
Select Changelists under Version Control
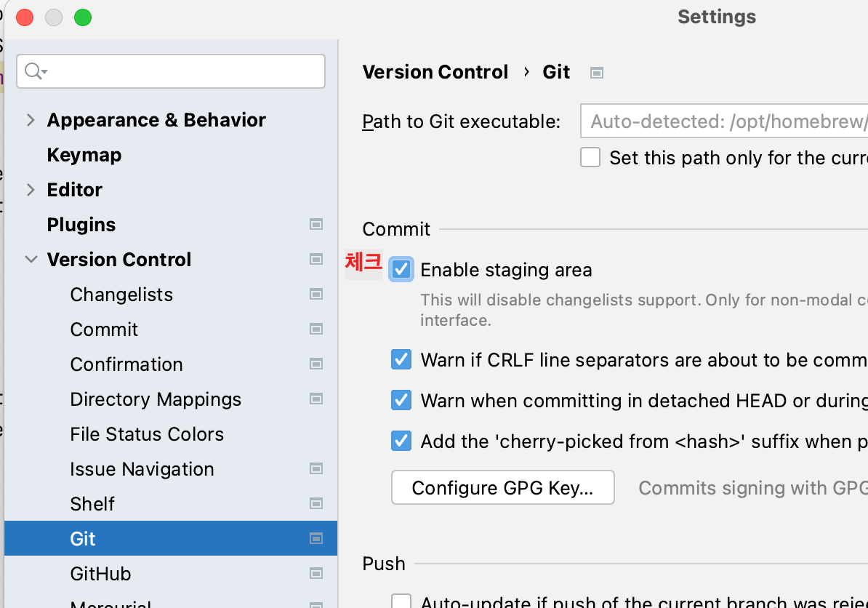tap(121, 294)
